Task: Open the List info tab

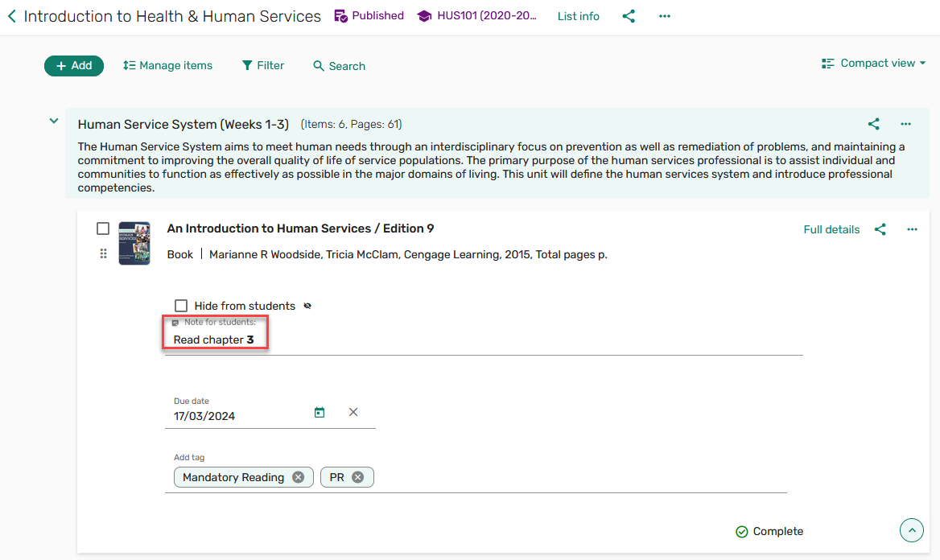Action: pyautogui.click(x=578, y=16)
